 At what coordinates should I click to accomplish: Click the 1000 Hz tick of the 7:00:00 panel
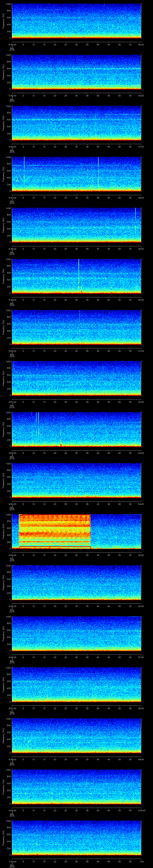[x=8, y=821]
